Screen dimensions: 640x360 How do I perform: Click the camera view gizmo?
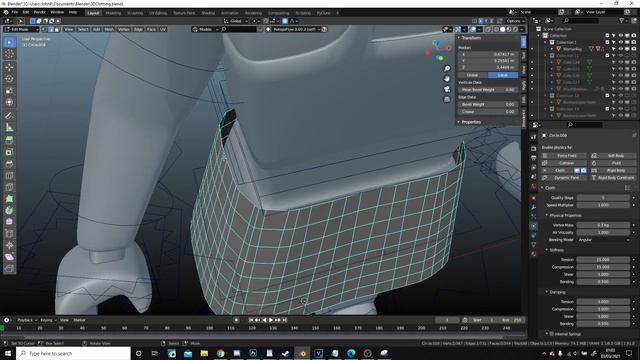coord(447,89)
